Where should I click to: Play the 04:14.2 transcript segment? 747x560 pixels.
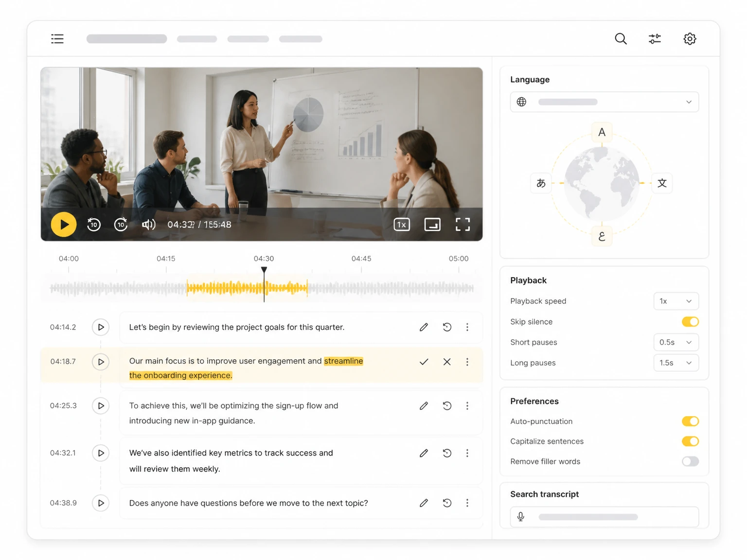(101, 327)
